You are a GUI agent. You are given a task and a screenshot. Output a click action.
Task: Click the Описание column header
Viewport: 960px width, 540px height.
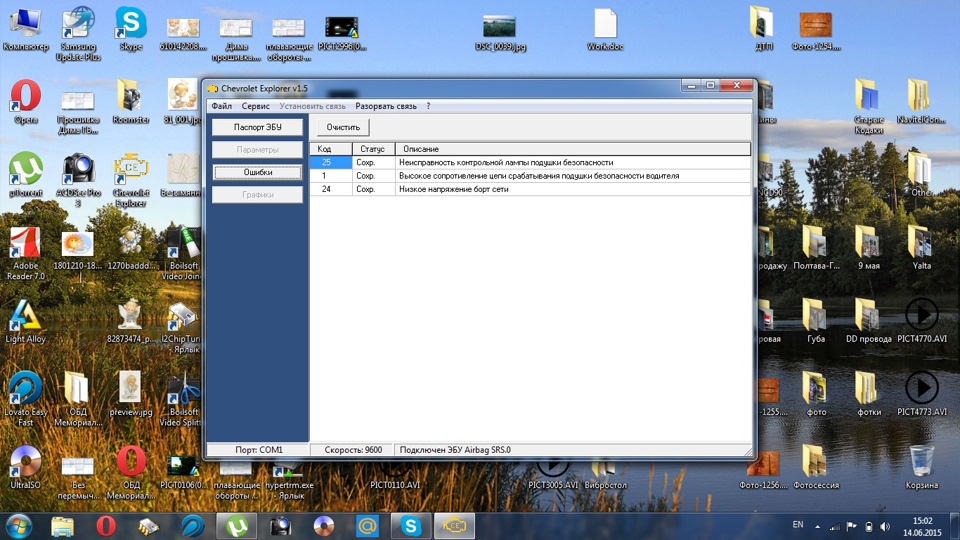tap(572, 149)
